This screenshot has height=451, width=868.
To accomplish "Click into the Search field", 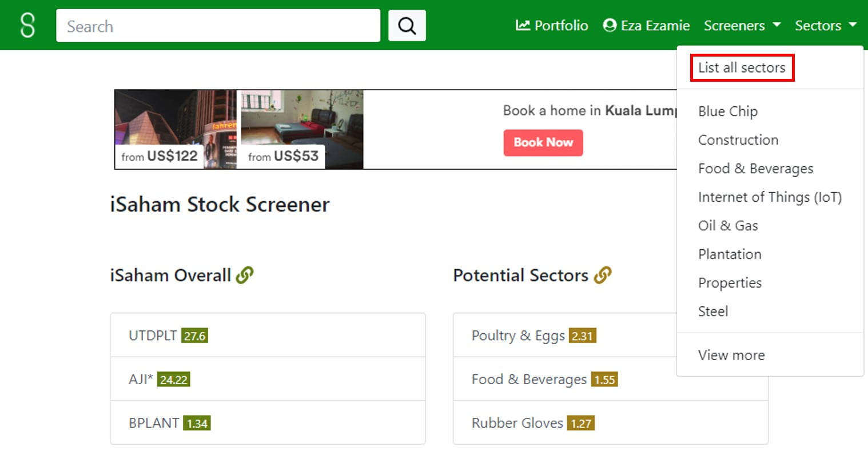I will (x=218, y=26).
